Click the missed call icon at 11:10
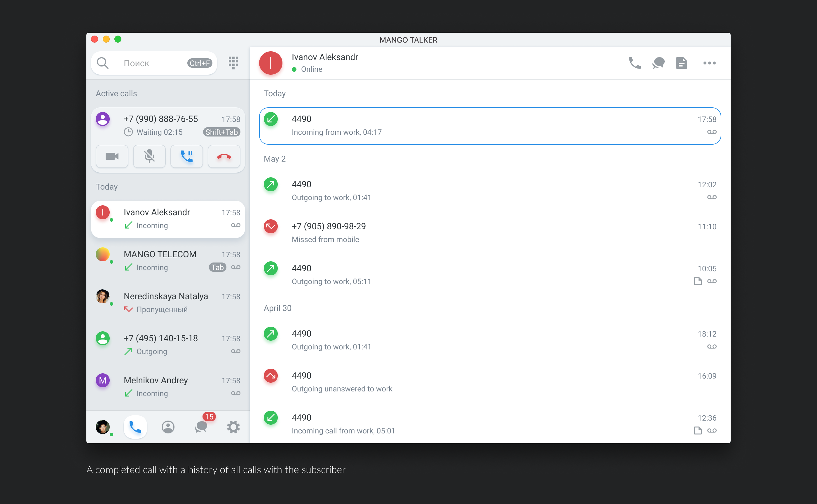 pyautogui.click(x=271, y=226)
